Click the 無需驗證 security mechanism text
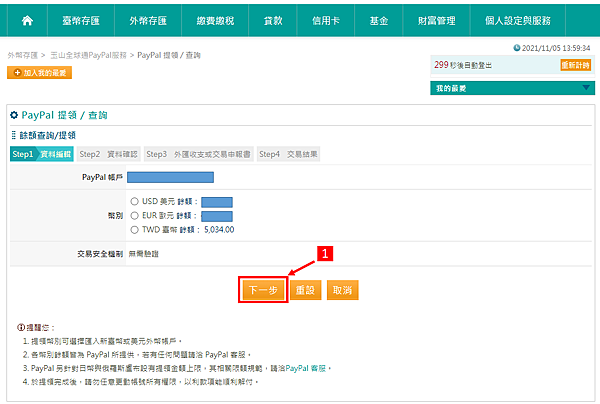This screenshot has height=404, width=600. point(143,254)
